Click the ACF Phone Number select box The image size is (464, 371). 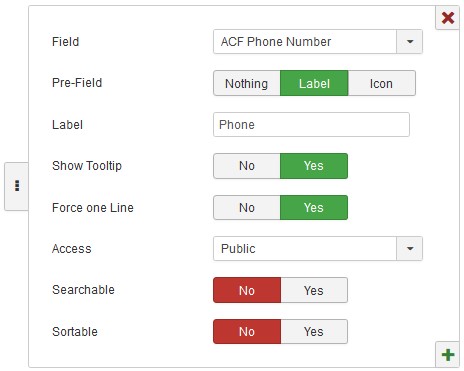(318, 42)
